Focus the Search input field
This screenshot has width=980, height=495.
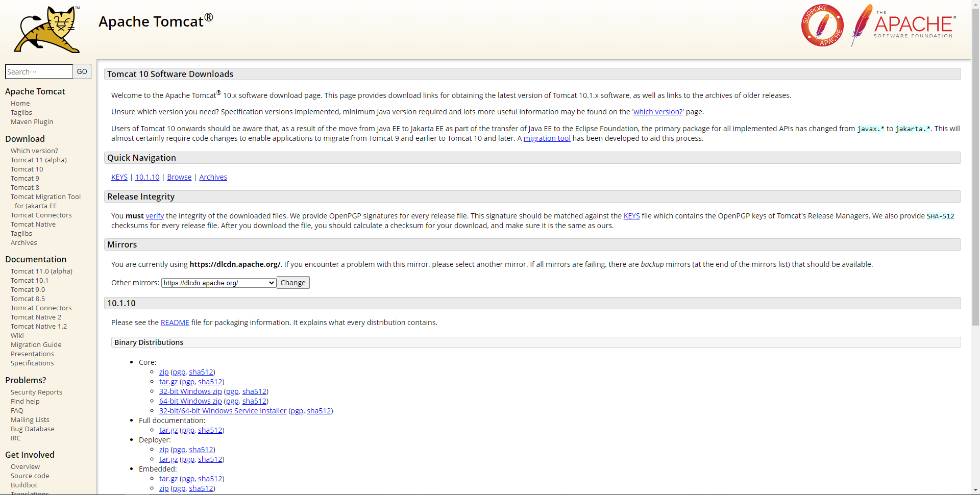pos(39,71)
